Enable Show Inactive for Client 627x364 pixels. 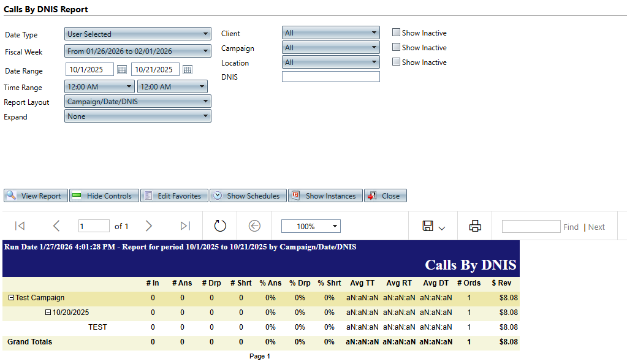point(396,33)
